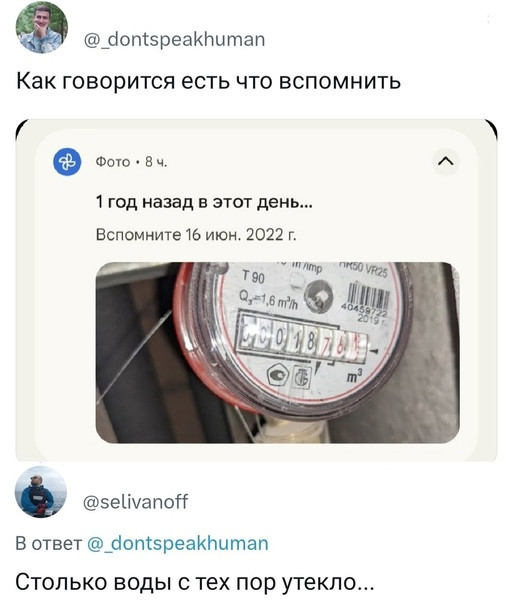Viewport: 513px width, 604px height.
Task: Tap the "Q₃=1,6 m³/h" marking on the meter
Action: tap(268, 300)
